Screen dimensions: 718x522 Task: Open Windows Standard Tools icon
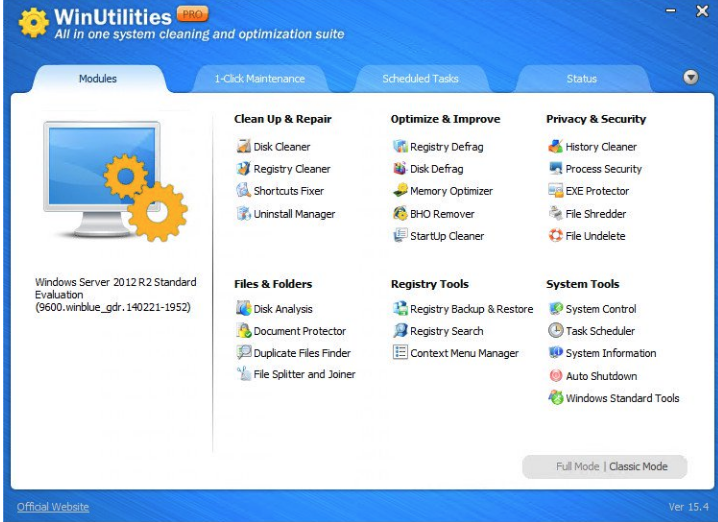pos(555,397)
